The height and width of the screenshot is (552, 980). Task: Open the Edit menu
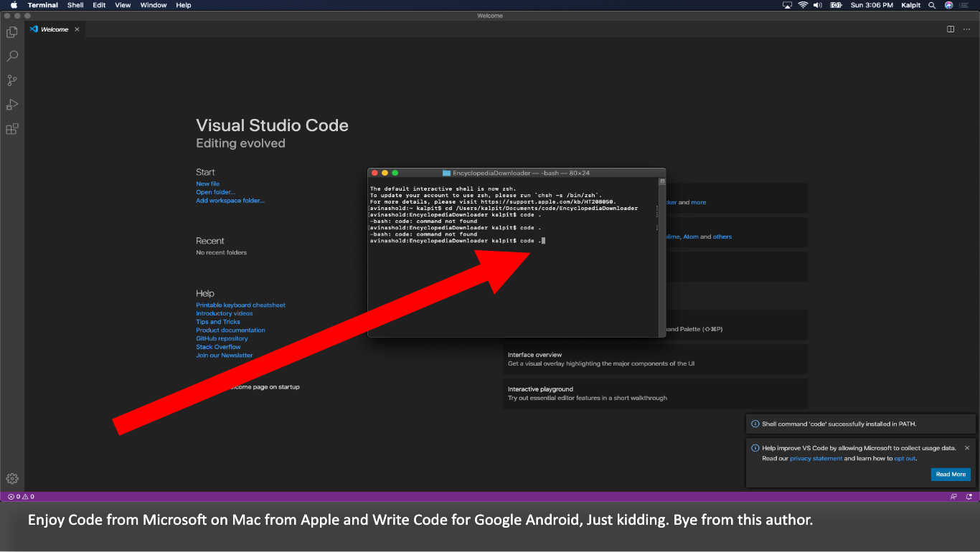99,5
